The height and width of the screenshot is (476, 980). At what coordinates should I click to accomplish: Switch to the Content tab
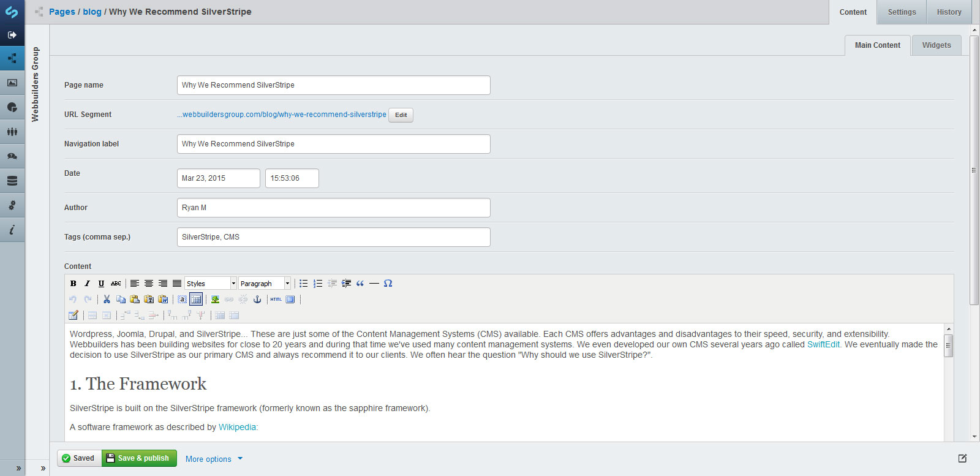(x=853, y=12)
